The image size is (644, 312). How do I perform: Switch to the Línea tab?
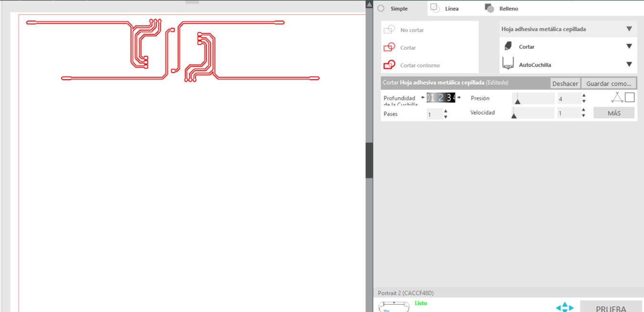tap(445, 8)
